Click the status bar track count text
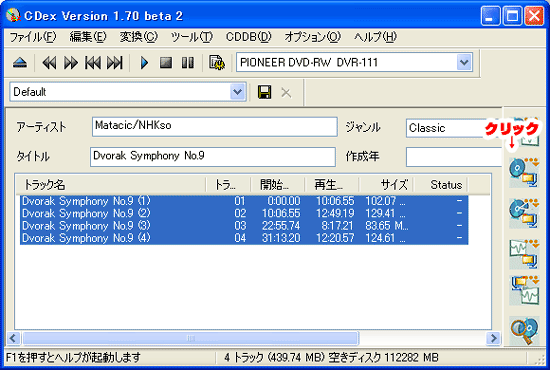 coord(331,358)
